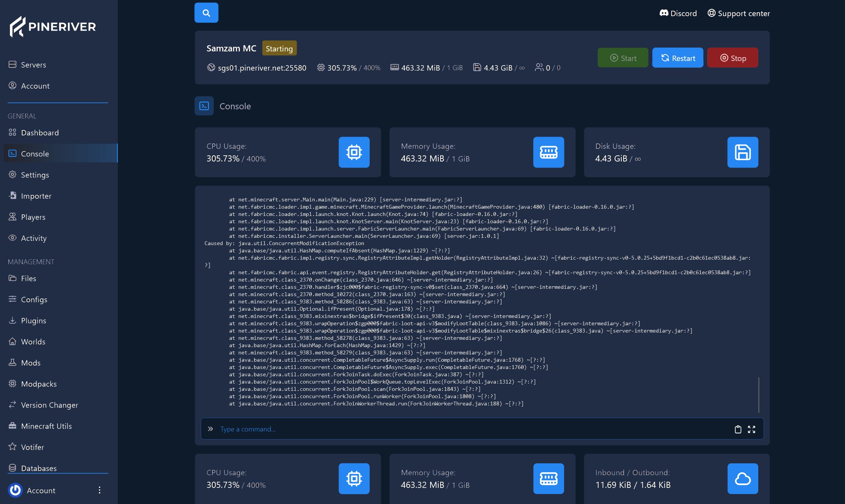The height and width of the screenshot is (504, 845).
Task: Open the account three-dot menu
Action: coord(99,490)
